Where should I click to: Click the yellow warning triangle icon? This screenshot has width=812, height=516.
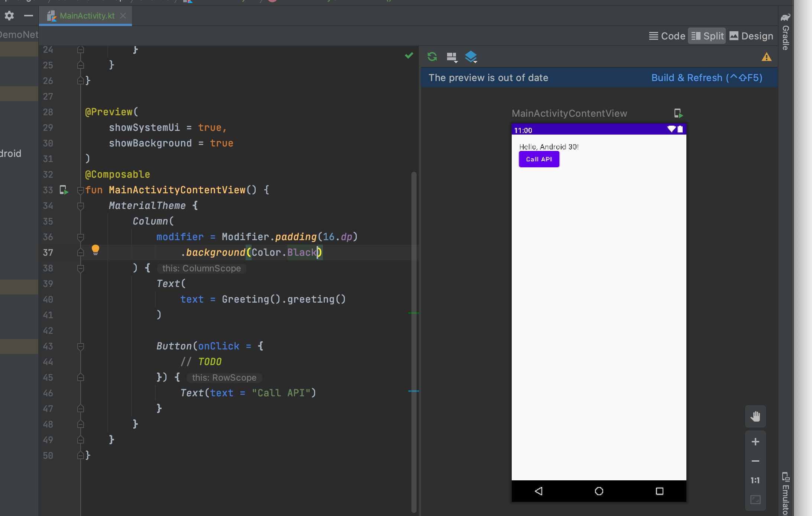click(x=766, y=57)
